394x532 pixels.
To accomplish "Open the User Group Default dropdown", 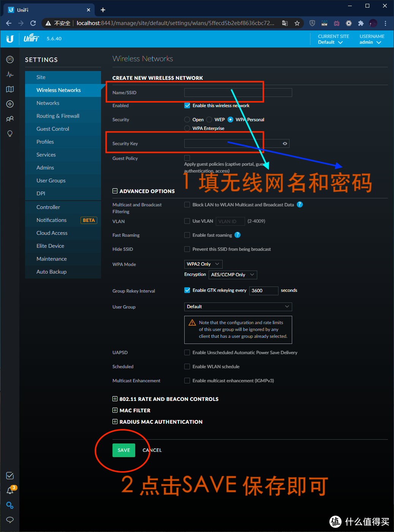I will (238, 306).
